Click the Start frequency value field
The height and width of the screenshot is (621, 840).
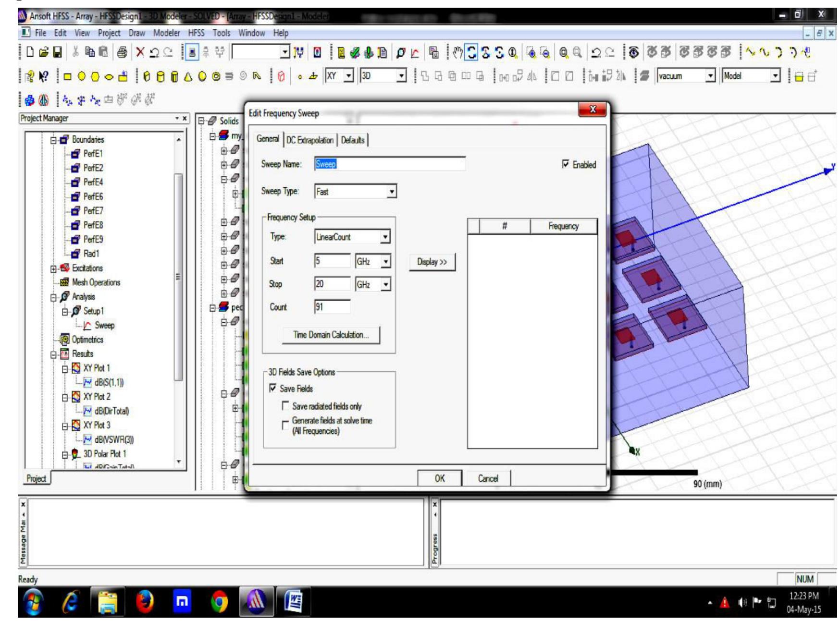[332, 261]
